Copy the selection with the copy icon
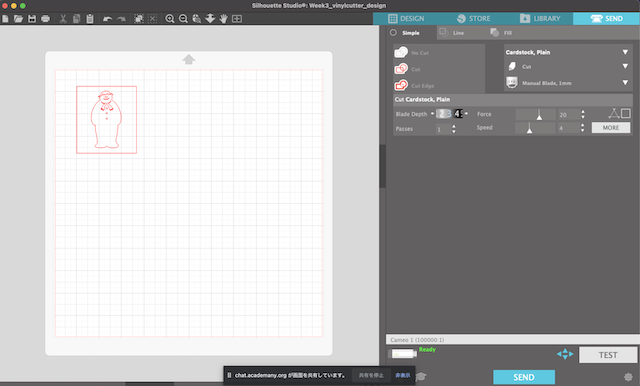 click(76, 19)
